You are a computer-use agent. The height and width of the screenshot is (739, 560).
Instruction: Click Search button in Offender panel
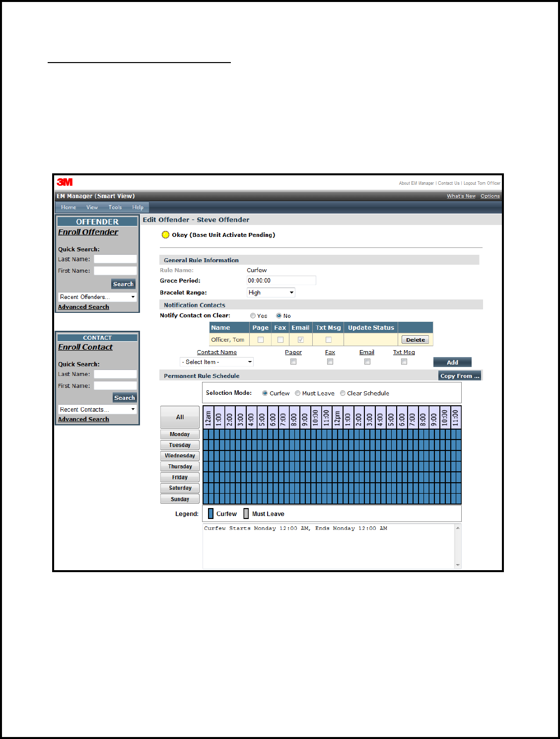click(123, 284)
